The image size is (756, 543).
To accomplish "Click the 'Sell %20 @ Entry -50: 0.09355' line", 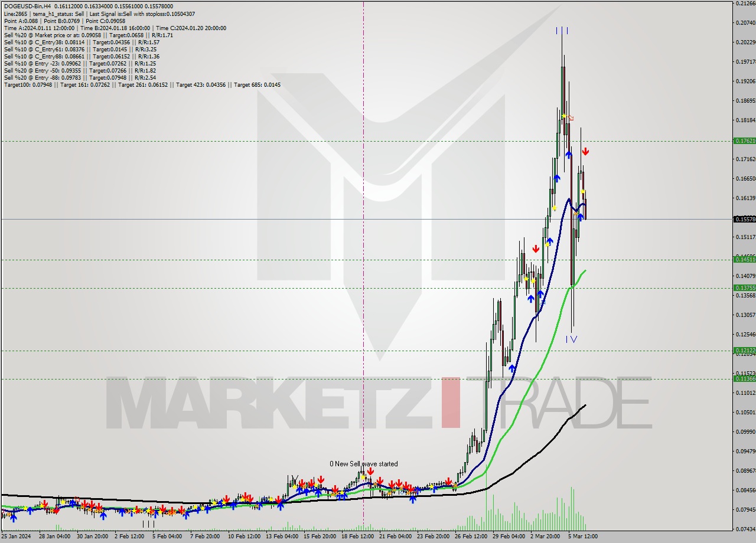I will pos(80,70).
